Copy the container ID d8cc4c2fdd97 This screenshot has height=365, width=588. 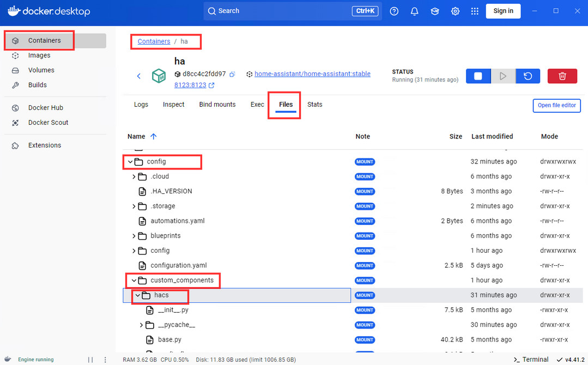233,74
